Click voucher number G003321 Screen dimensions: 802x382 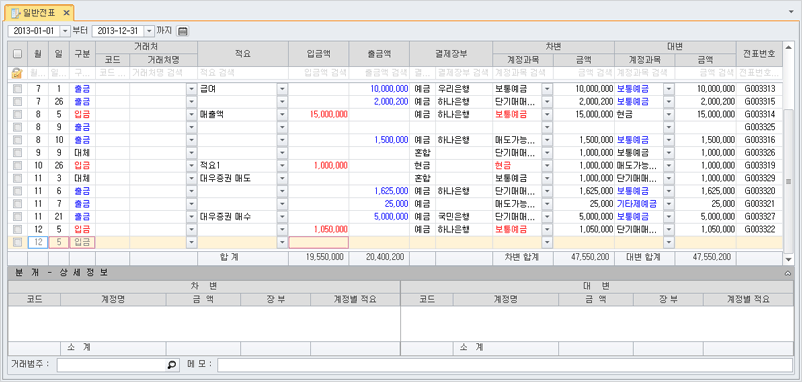coord(760,204)
